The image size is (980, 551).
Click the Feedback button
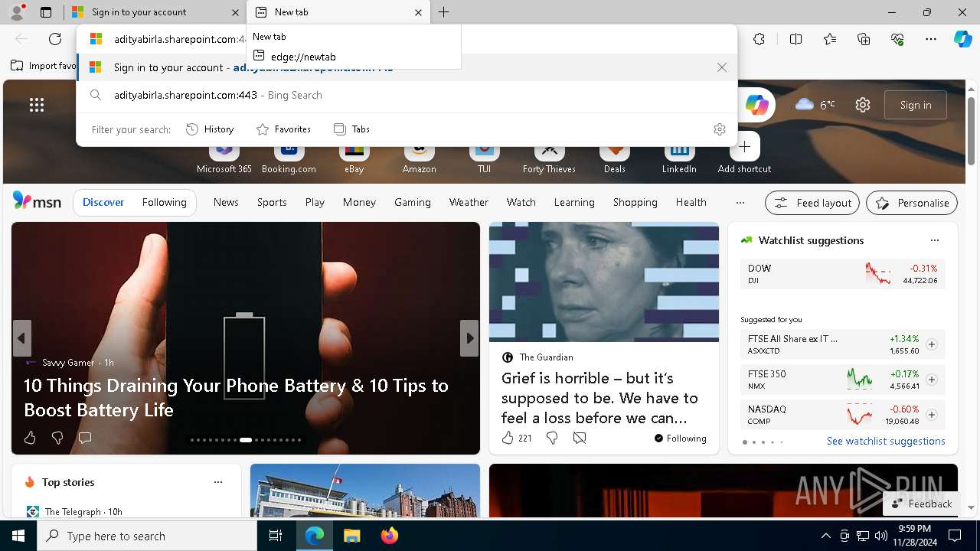click(x=921, y=504)
